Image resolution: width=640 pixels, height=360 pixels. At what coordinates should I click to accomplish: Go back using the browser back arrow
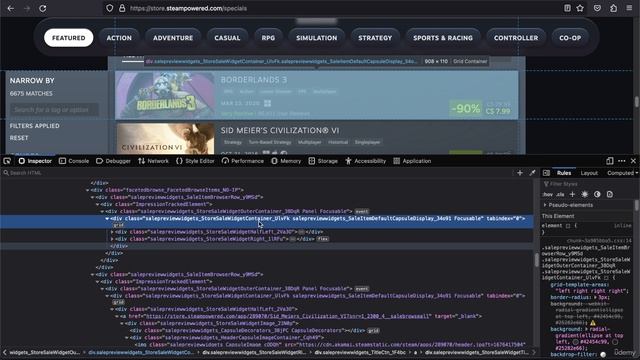point(11,8)
